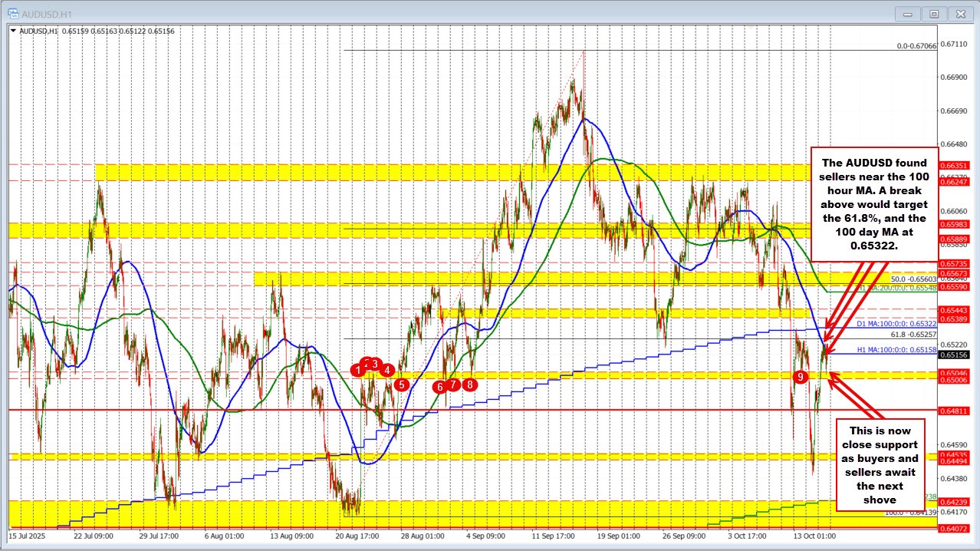Click the H1 MA:100 0.65158 line label
The width and height of the screenshot is (980, 551).
896,349
